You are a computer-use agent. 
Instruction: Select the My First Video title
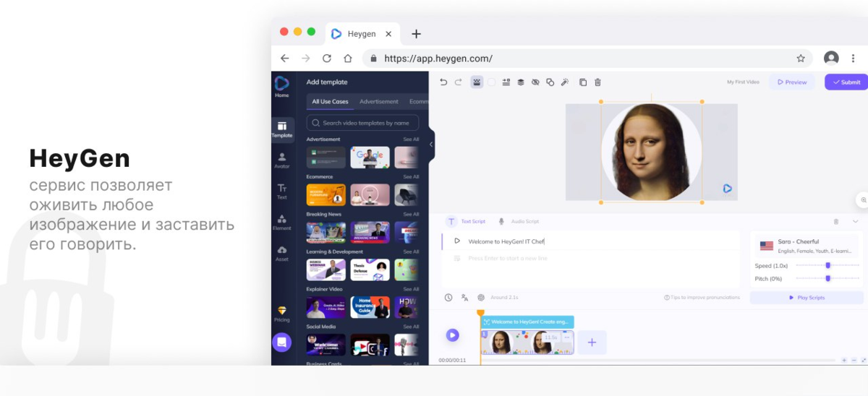pyautogui.click(x=743, y=82)
